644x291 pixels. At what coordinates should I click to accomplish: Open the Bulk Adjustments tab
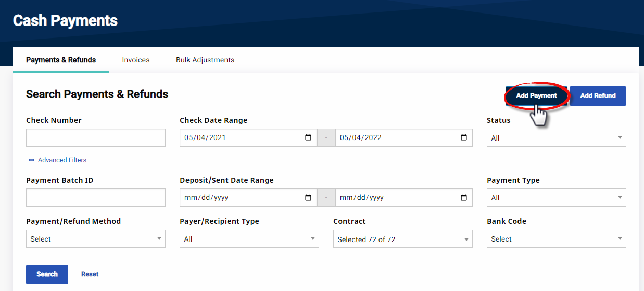[205, 60]
